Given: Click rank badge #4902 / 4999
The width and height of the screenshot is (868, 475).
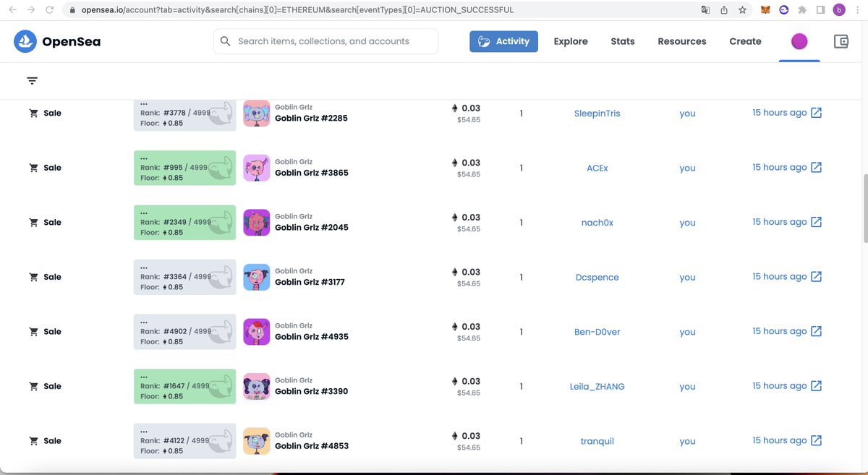Looking at the screenshot, I should click(x=185, y=332).
